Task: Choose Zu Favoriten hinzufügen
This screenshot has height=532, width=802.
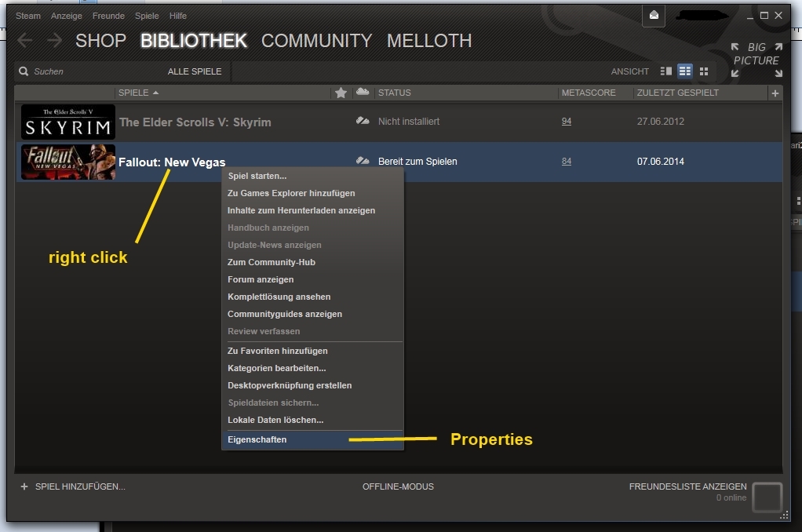Action: 312,351
